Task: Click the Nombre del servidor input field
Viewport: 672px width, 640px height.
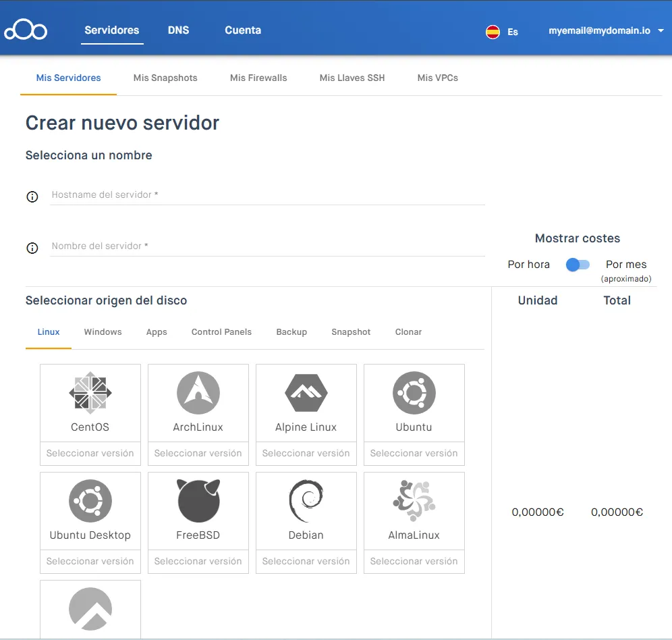Action: point(267,246)
